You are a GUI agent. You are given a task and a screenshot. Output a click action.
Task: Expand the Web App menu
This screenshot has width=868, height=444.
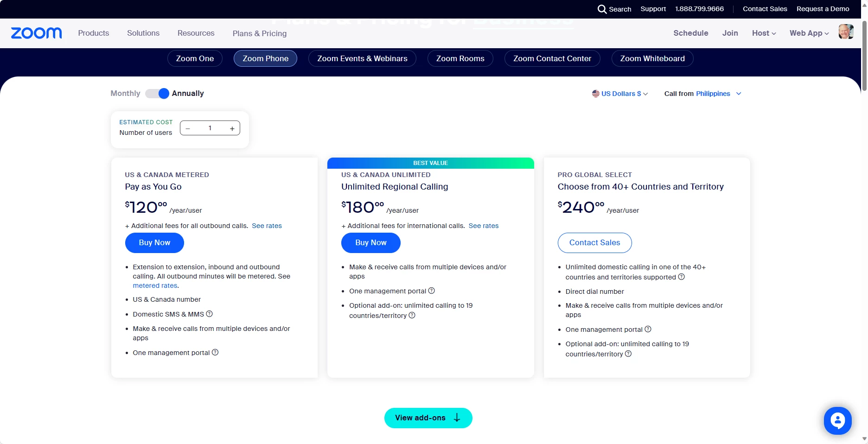pyautogui.click(x=809, y=33)
